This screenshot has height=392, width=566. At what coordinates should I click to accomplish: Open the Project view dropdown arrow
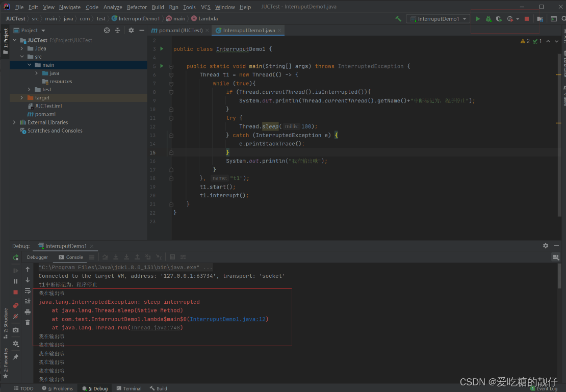click(43, 31)
